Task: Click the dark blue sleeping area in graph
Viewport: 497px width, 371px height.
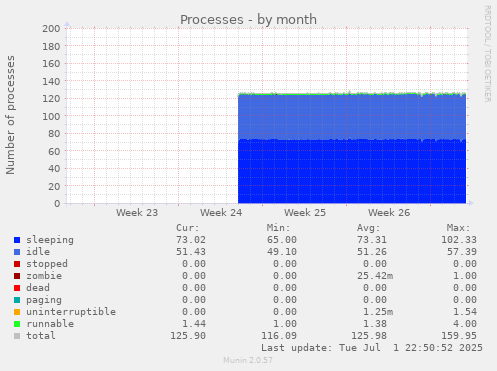Action: tap(352, 172)
